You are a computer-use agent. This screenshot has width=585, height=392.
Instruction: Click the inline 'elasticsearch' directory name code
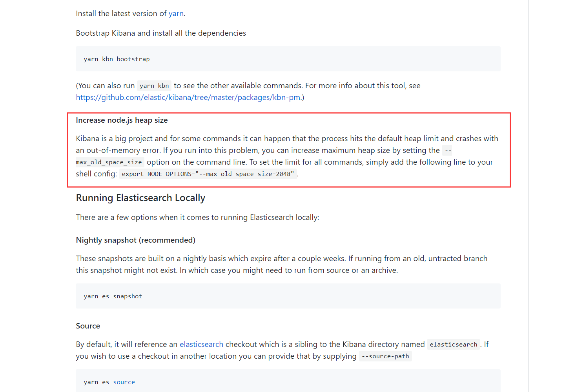[x=454, y=345]
